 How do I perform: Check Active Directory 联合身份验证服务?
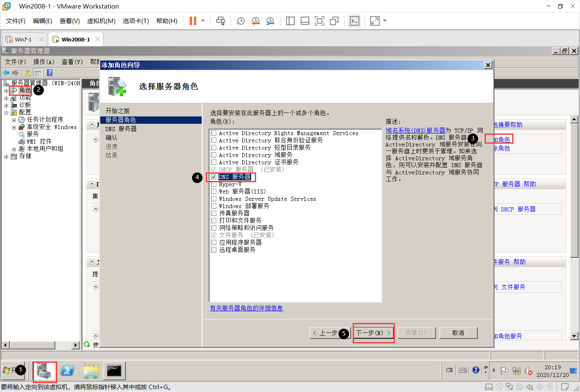point(214,140)
